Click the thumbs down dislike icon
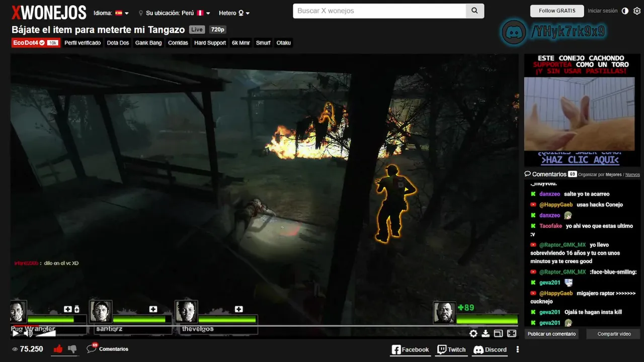Viewport: 644px width, 362px height. pyautogui.click(x=72, y=348)
